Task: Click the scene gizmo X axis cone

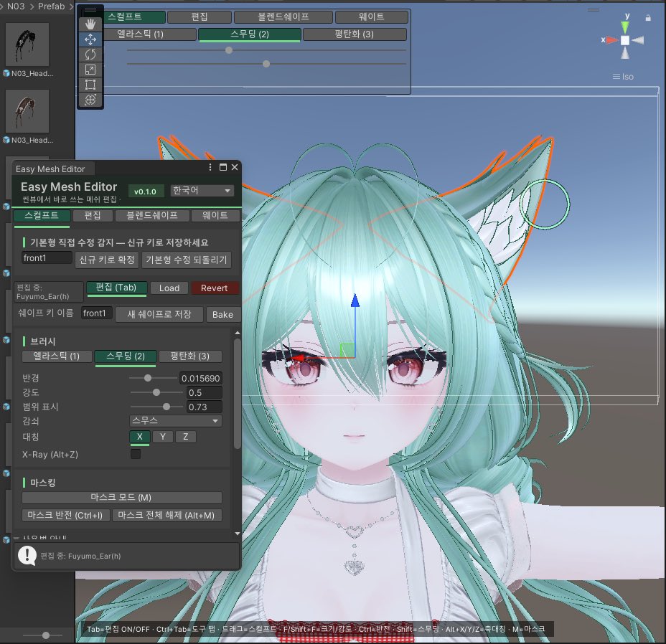Action: coord(611,40)
